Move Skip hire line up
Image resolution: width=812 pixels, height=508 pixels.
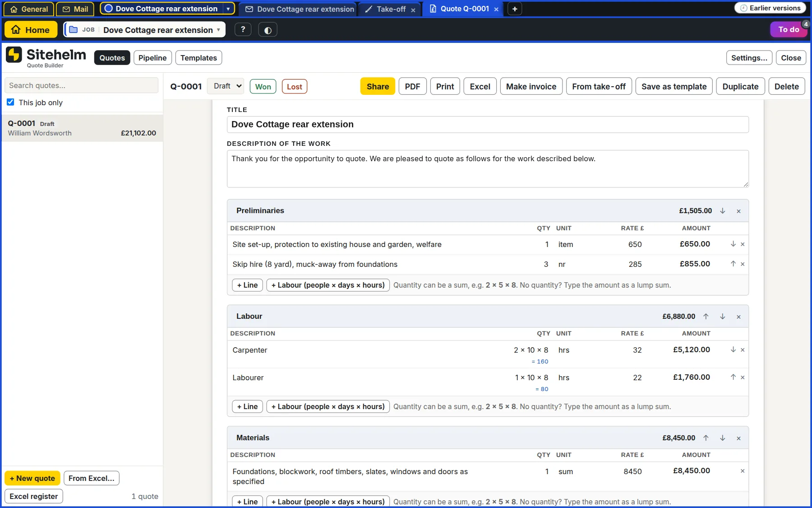pyautogui.click(x=733, y=264)
